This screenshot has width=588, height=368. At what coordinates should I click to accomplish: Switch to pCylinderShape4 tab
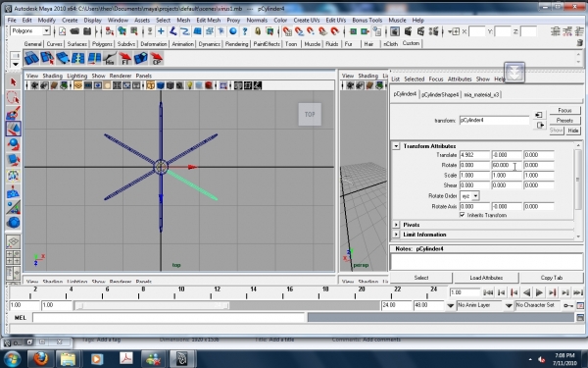click(440, 94)
